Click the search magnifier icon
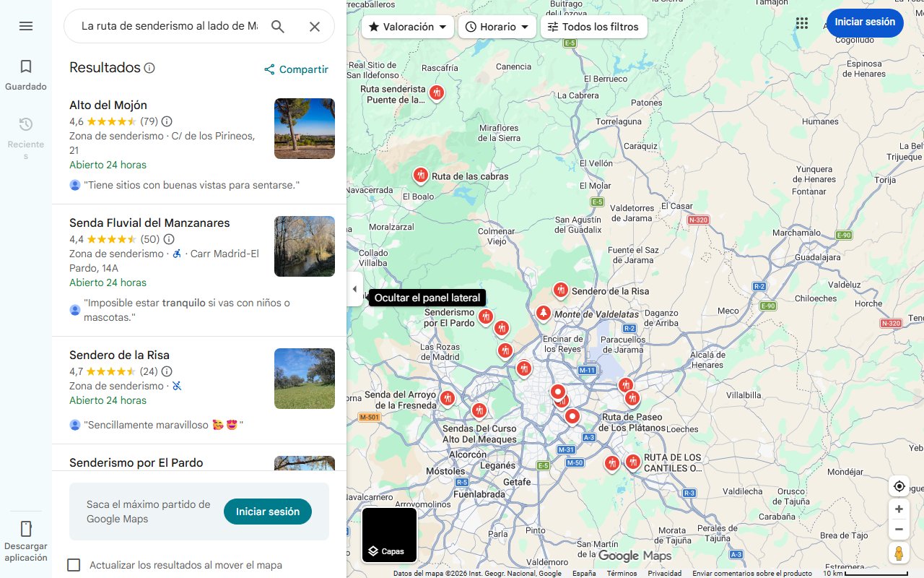The image size is (924, 578). pyautogui.click(x=278, y=26)
